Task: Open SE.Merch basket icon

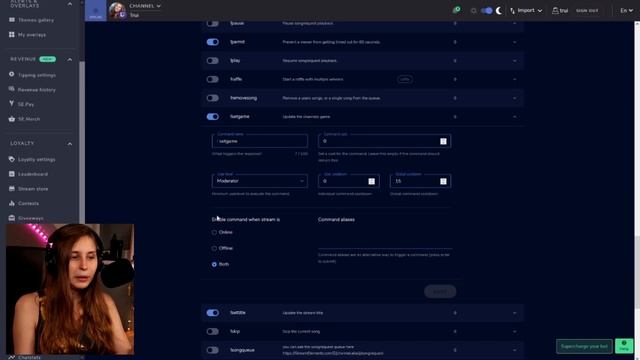Action: [x=11, y=119]
